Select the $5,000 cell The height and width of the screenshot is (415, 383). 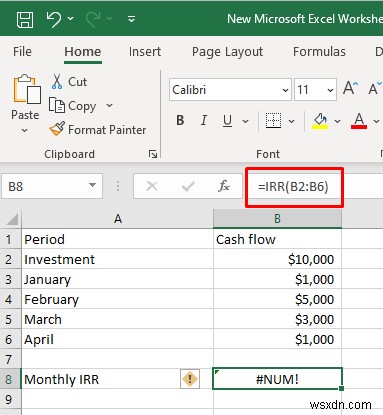pyautogui.click(x=277, y=299)
